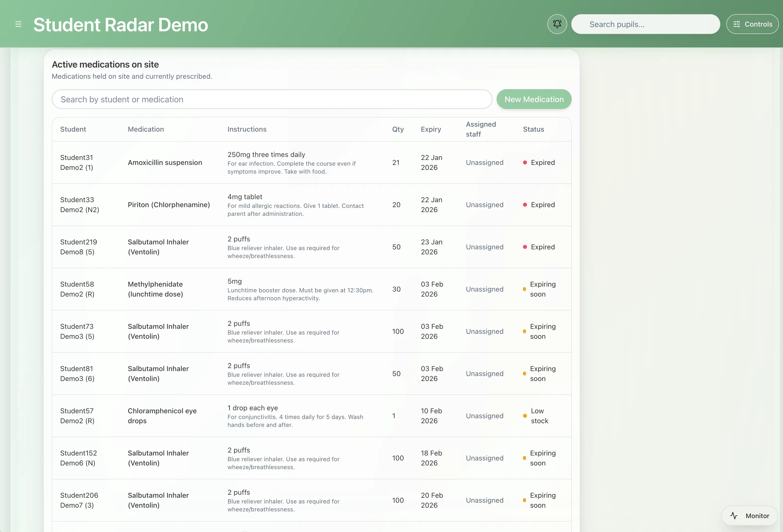
Task: Click the Monitor activity button
Action: point(750,516)
